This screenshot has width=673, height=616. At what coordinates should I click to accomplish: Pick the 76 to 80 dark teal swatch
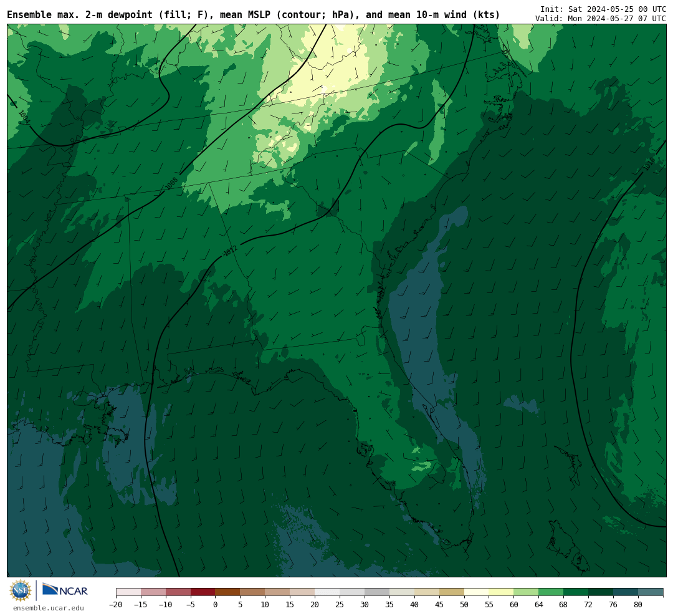tap(626, 592)
